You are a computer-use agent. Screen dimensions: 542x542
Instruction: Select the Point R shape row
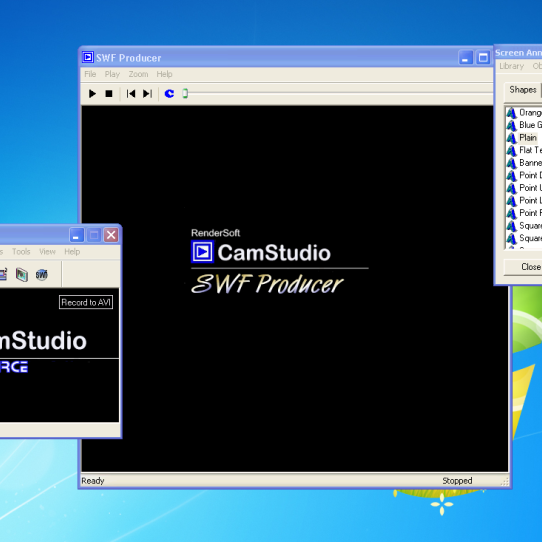(524, 213)
